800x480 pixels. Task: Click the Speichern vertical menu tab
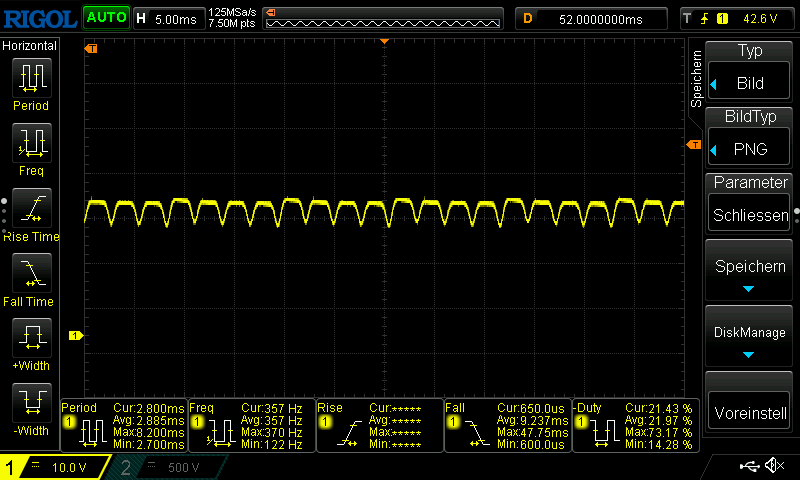coord(696,78)
